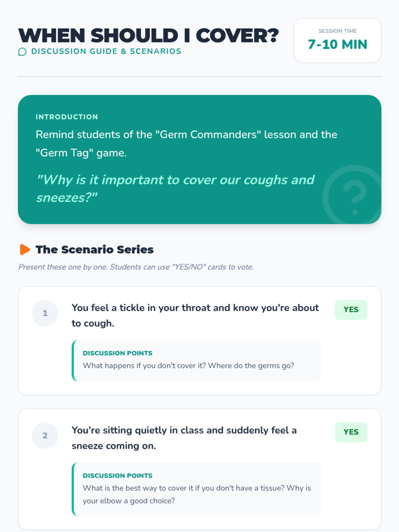Open the second Discussion Points box
This screenshot has height=532, width=399.
click(x=196, y=489)
